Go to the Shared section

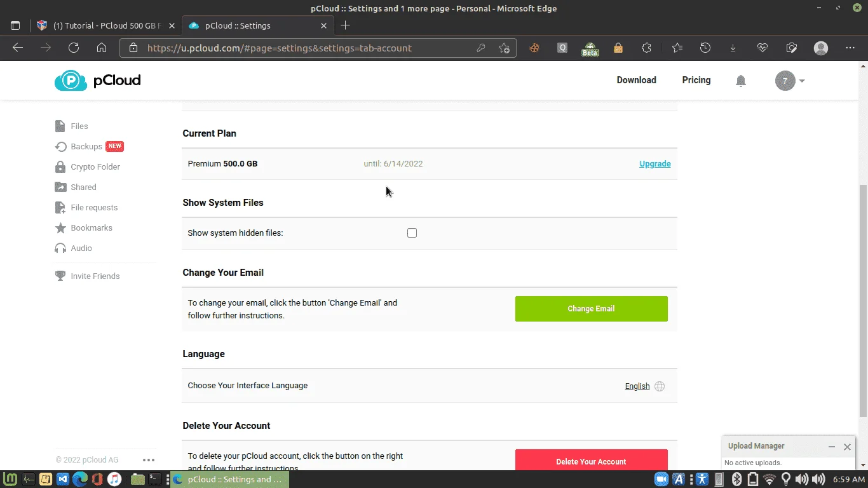(x=76, y=187)
